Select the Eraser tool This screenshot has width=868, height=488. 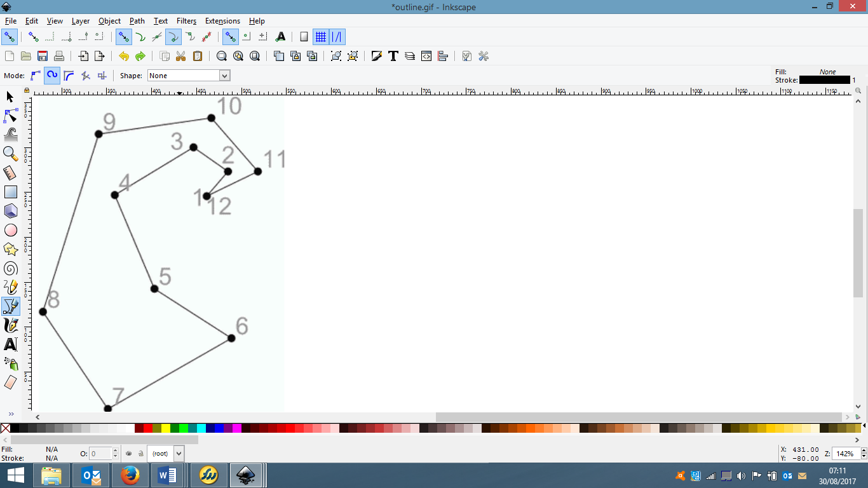10,383
